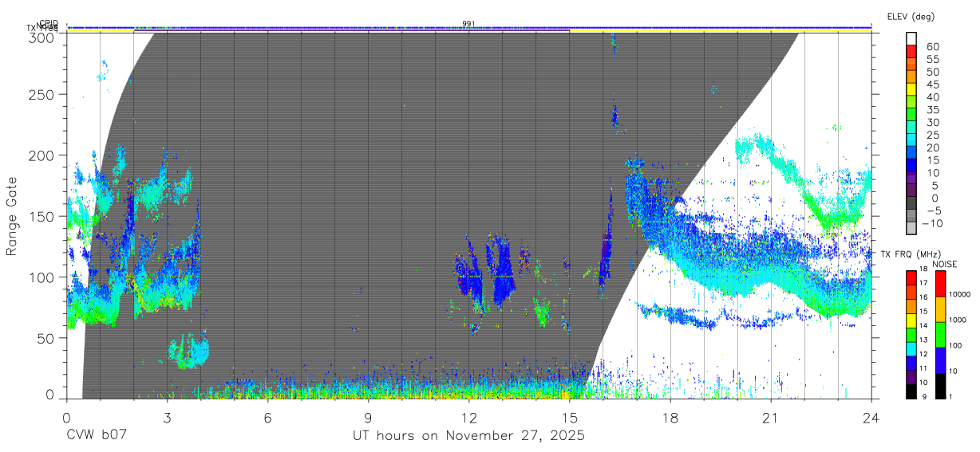The image size is (980, 452).
Task: Click the "NOISE" legend title
Action: tap(946, 264)
